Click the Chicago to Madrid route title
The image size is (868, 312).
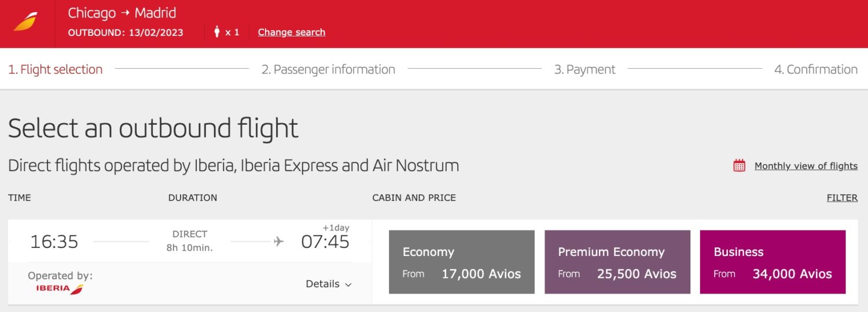click(x=122, y=13)
